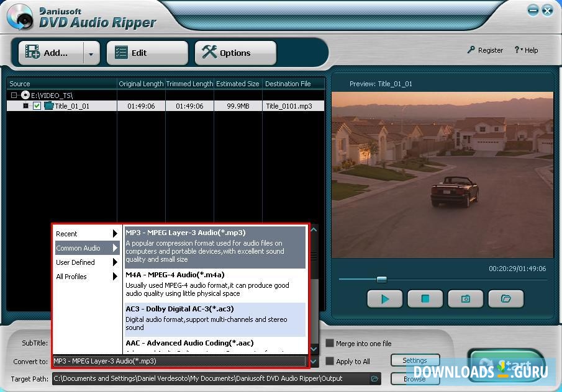Viewport: 562px width, 392px height.
Task: Click the Title_01_01 small black square icon
Action: point(26,106)
